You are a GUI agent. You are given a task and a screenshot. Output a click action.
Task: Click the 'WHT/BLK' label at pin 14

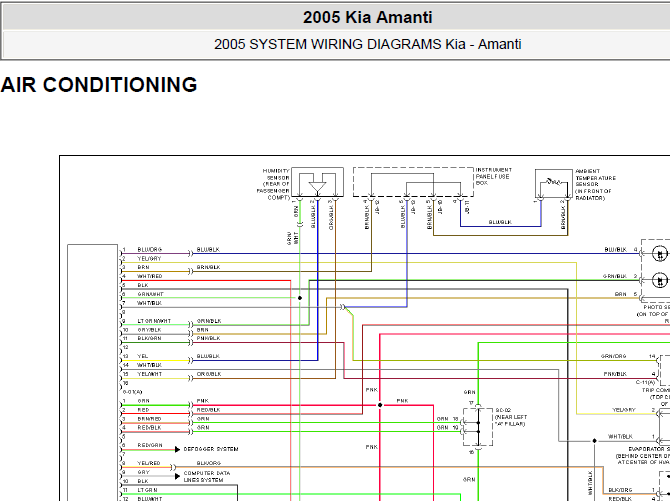[x=149, y=365]
